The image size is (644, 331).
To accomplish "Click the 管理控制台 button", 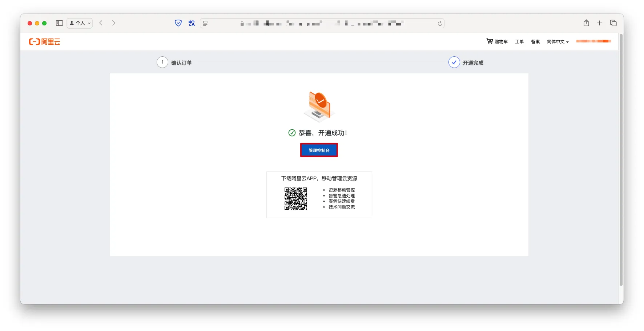I will pos(319,150).
